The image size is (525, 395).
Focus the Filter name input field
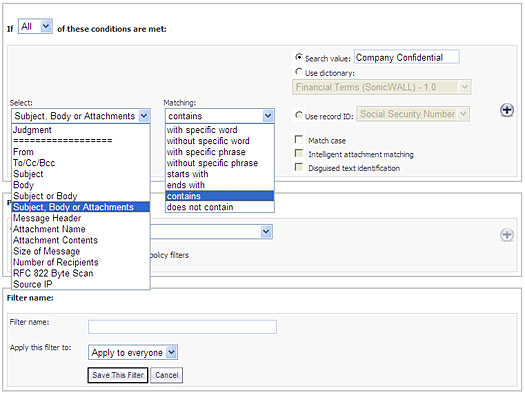tap(182, 327)
